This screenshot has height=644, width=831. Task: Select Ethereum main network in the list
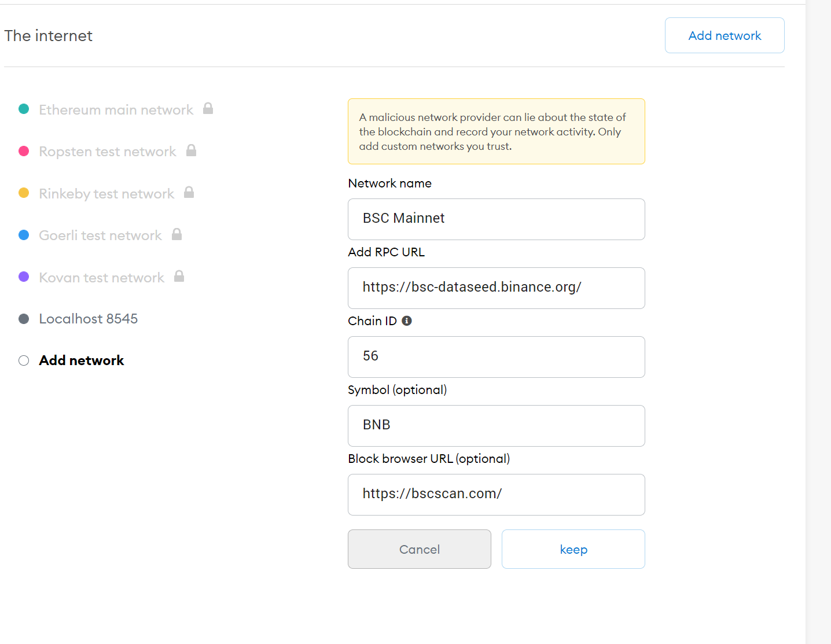116,109
